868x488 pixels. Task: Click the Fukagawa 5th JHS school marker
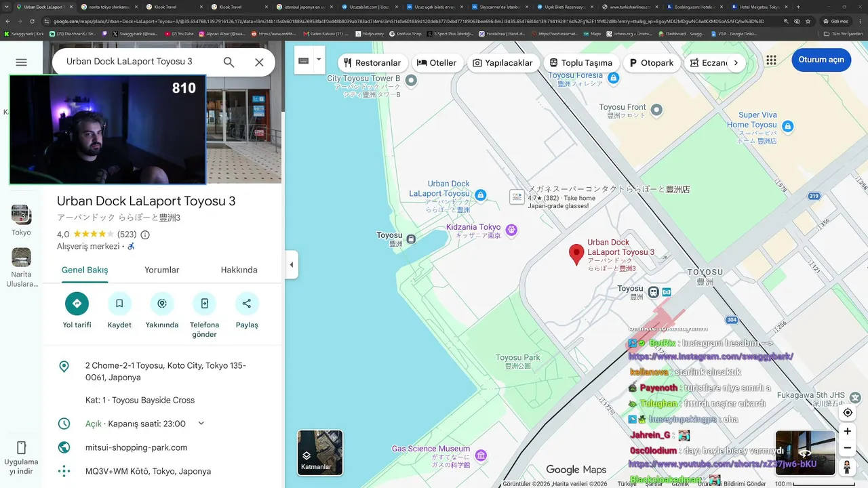(856, 398)
